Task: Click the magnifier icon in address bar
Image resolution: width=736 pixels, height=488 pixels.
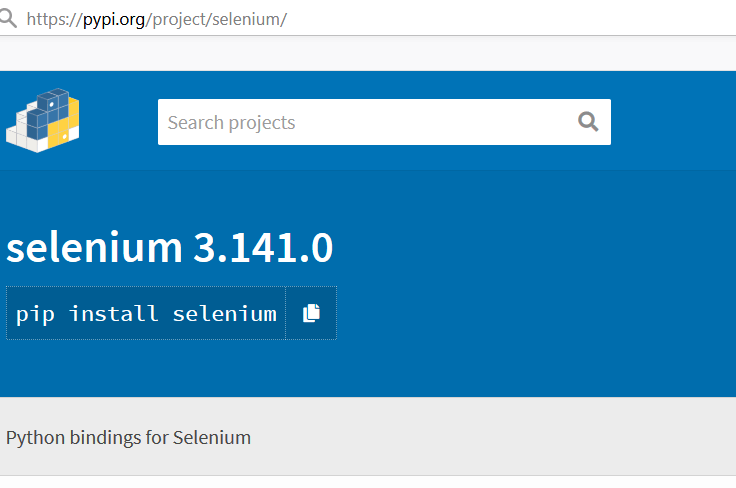Action: click(x=8, y=18)
